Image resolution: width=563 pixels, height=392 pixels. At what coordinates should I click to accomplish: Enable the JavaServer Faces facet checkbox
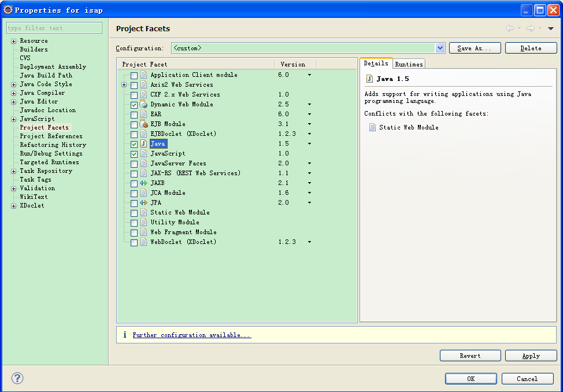(134, 164)
